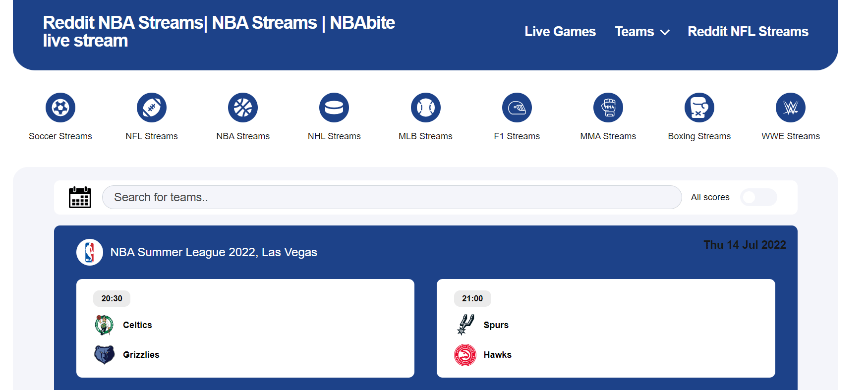Click the Celtics team logo

(104, 325)
